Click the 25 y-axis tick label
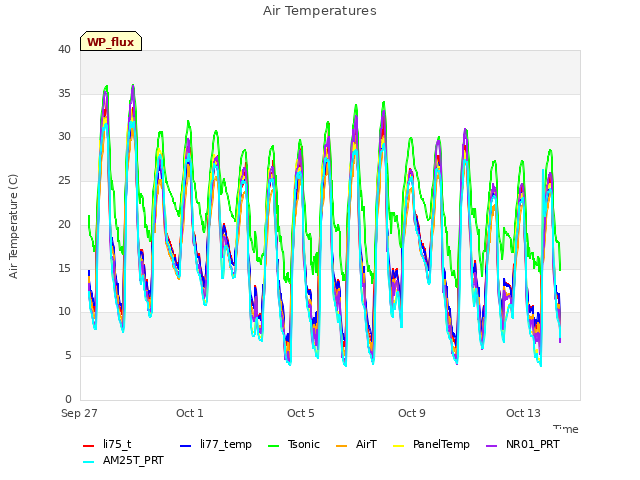This screenshot has height=480, width=640. [64, 180]
